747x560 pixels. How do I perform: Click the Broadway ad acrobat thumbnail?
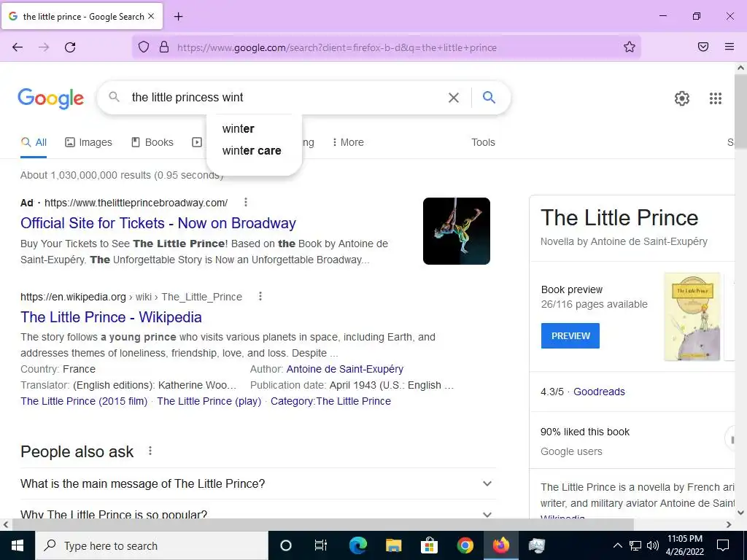click(x=457, y=231)
